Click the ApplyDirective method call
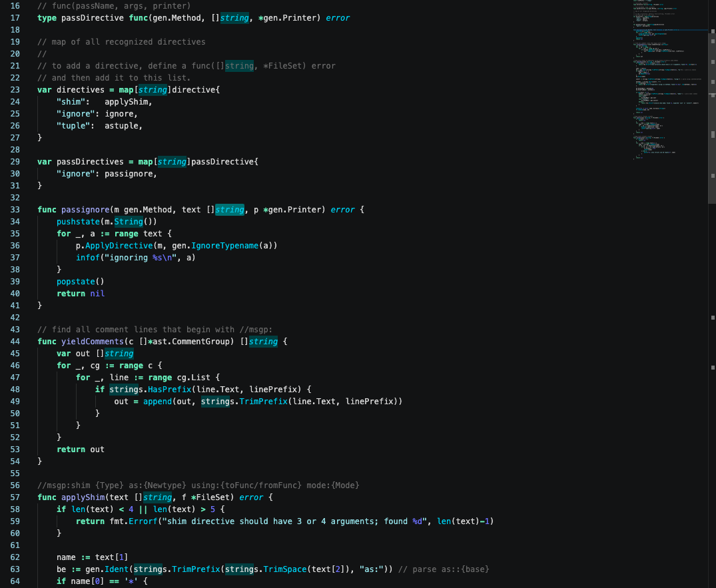This screenshot has height=588, width=716. click(119, 246)
